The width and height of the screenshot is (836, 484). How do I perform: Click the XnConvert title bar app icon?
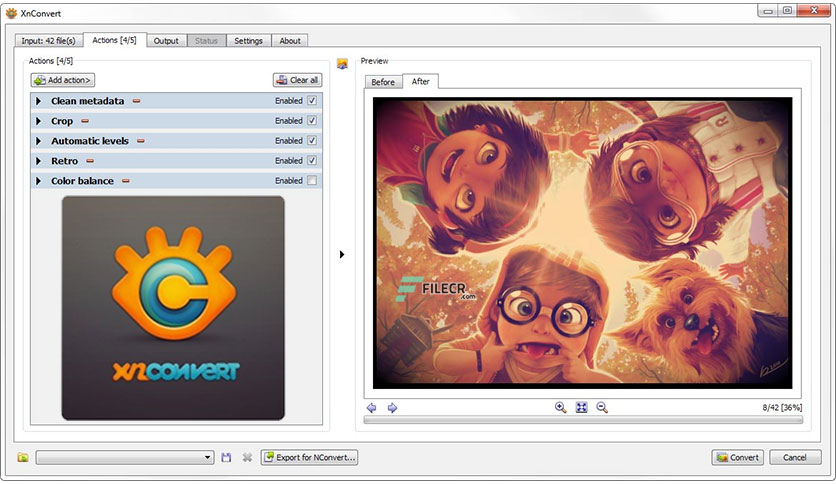(11, 13)
